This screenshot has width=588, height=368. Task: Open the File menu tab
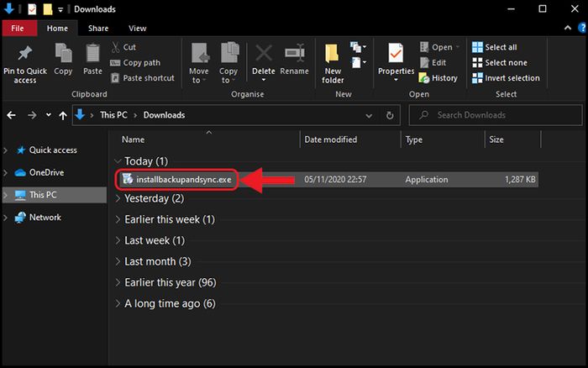[18, 28]
